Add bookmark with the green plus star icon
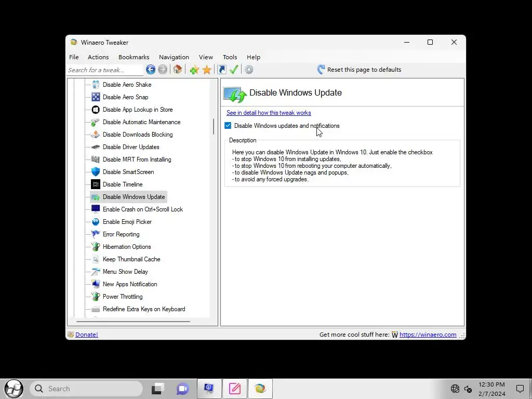Screen dimensions: 532x399 tap(194, 70)
